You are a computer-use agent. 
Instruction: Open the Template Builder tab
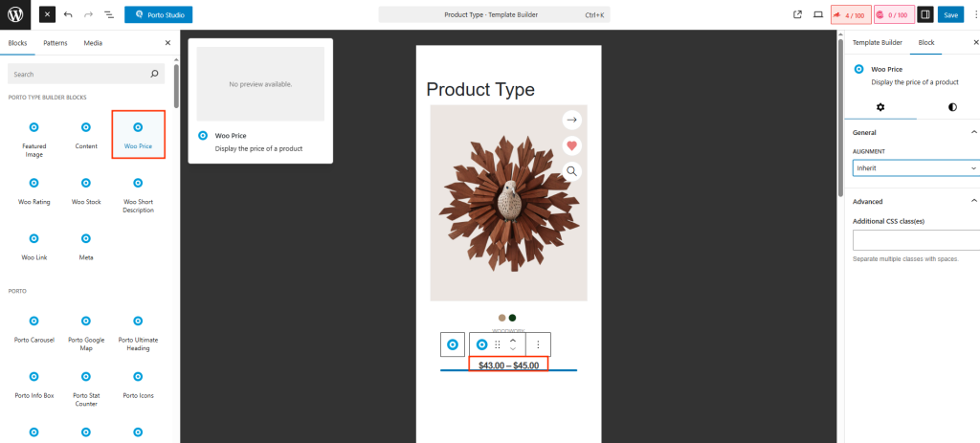pos(877,43)
